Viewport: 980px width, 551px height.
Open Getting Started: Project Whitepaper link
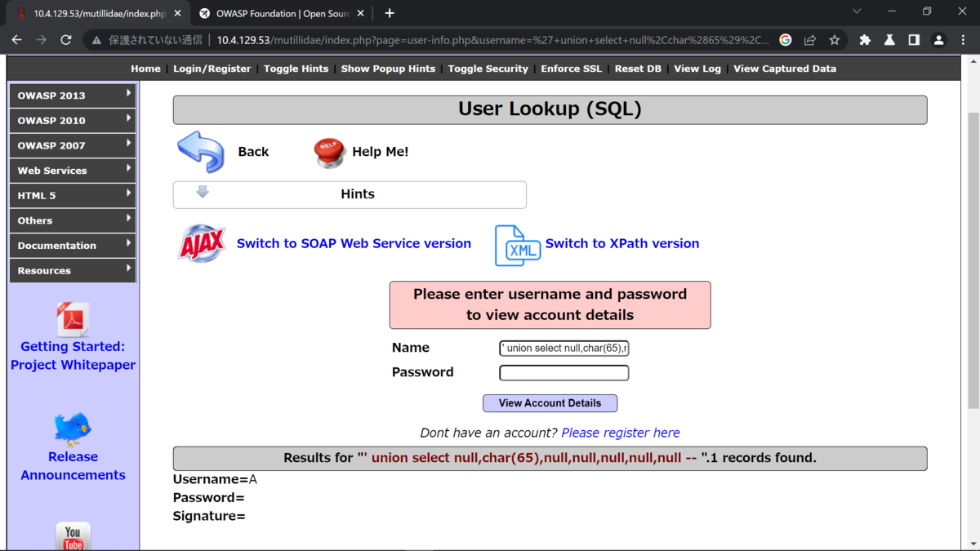click(x=73, y=356)
